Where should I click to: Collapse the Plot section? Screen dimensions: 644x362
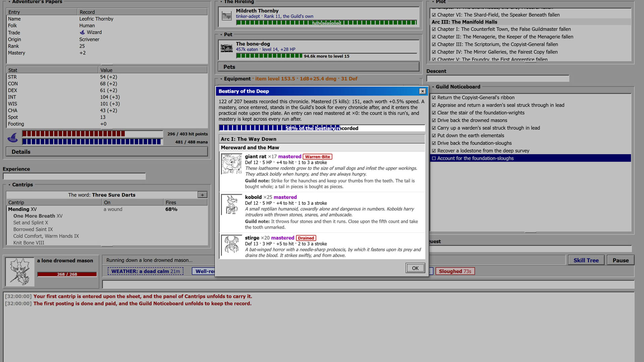click(x=433, y=2)
